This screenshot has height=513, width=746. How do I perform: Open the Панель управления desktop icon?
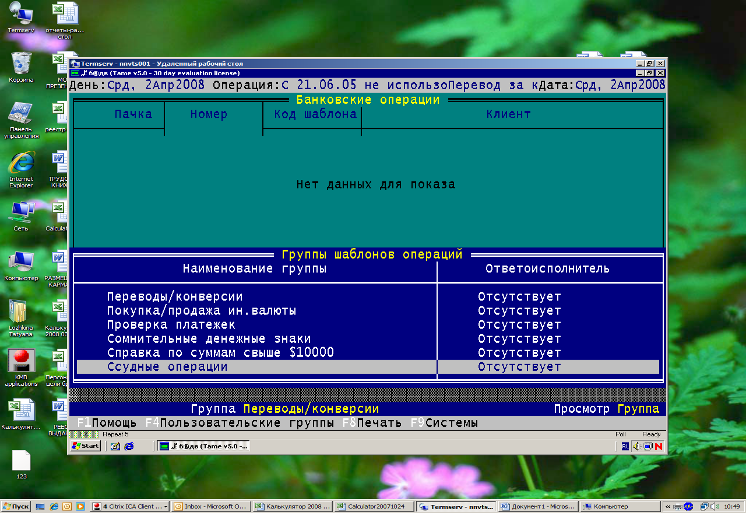tap(21, 119)
